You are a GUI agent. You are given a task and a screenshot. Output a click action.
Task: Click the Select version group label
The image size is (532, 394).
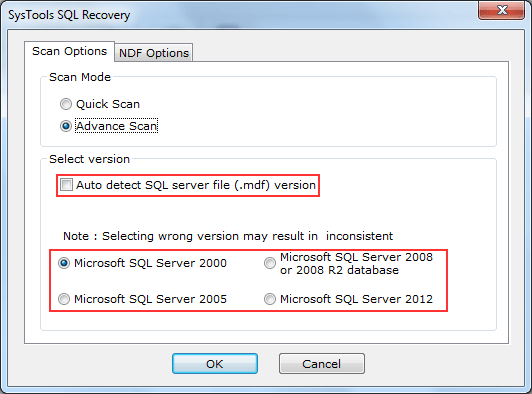90,159
